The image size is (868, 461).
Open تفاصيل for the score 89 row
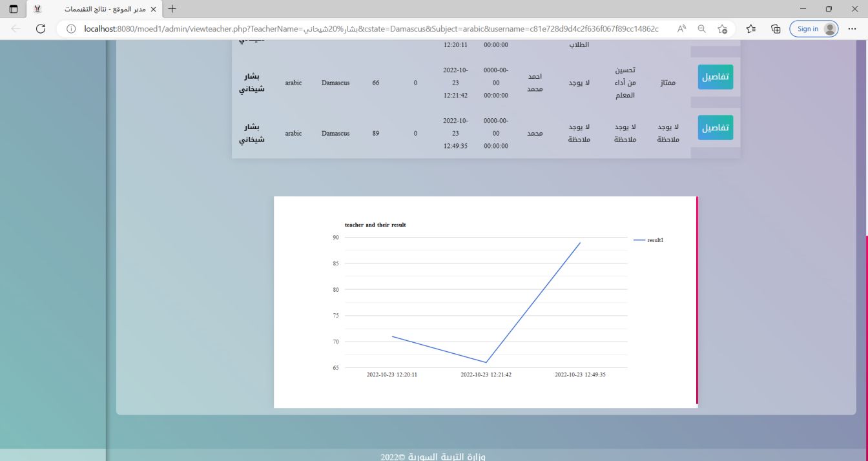[715, 128]
